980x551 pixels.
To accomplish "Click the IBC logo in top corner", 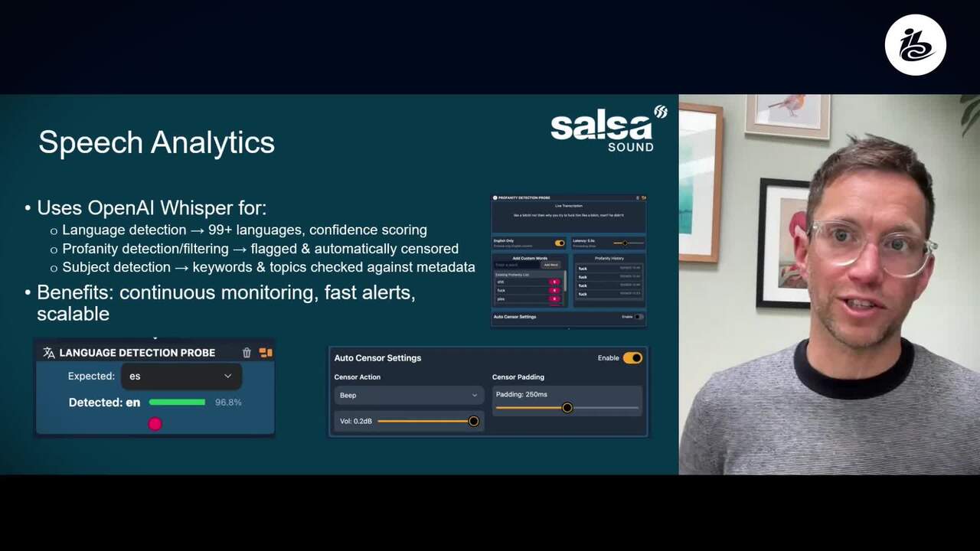I will pyautogui.click(x=916, y=44).
